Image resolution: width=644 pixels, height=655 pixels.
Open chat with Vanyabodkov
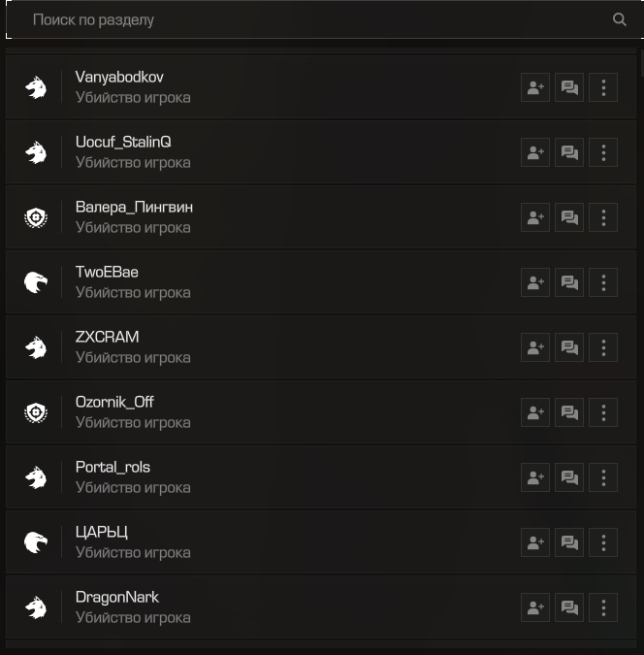tap(569, 87)
